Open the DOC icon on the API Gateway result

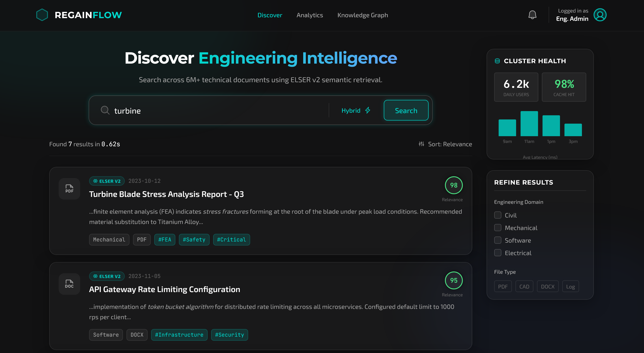tap(69, 284)
